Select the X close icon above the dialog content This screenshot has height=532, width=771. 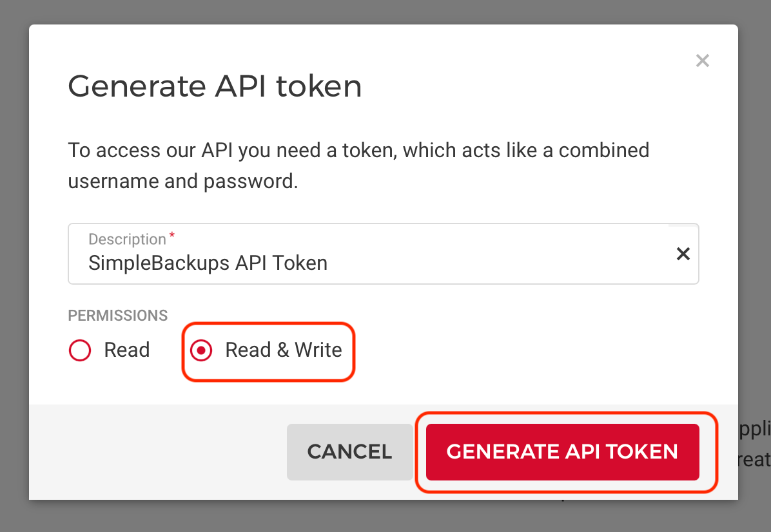[702, 61]
